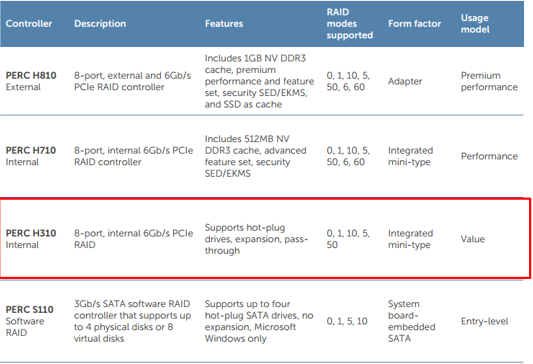Viewport: 533px width, 364px height.
Task: Click the Form factor column header
Action: [414, 23]
